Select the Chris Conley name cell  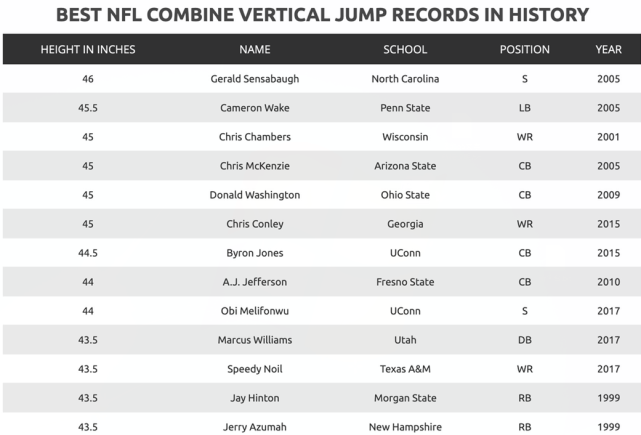255,224
